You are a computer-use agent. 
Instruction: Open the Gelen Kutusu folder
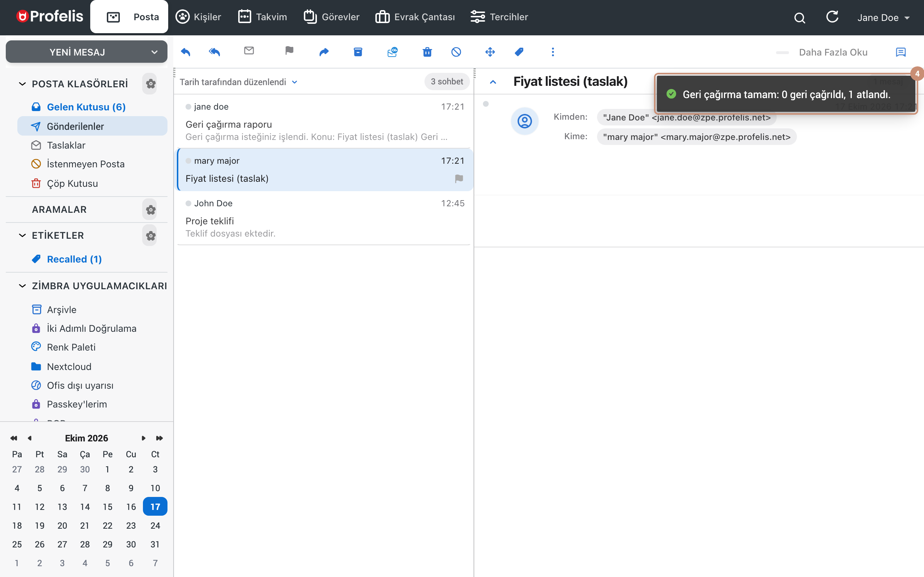(x=86, y=107)
